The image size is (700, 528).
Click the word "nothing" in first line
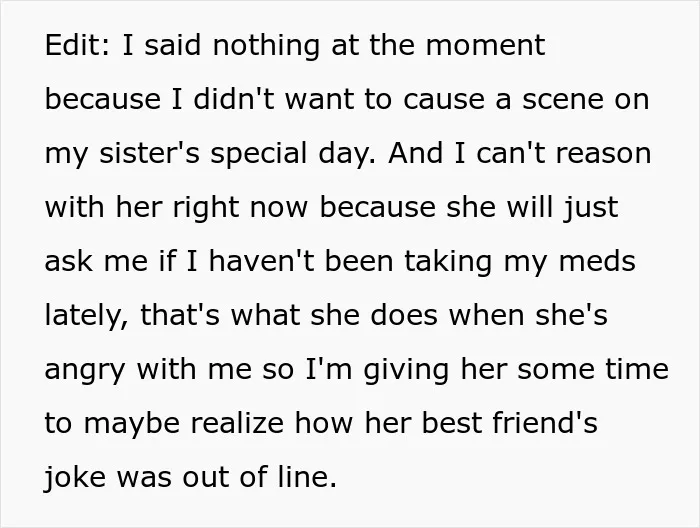(266, 47)
